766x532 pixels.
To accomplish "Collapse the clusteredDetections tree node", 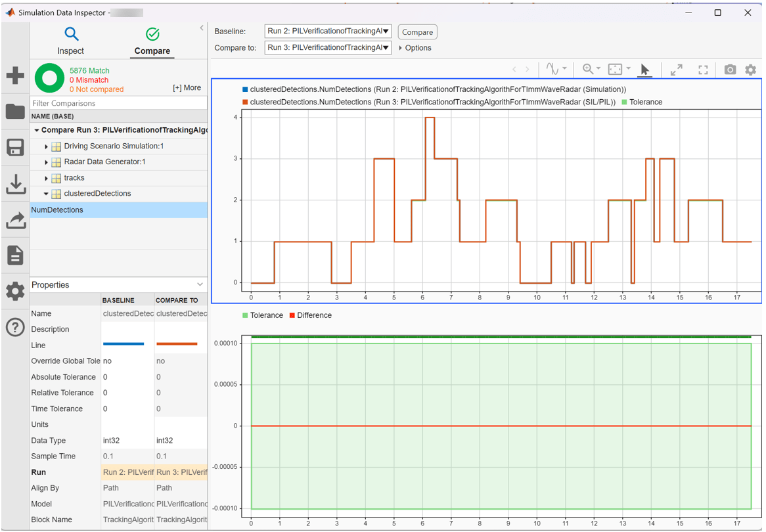I will [46, 194].
